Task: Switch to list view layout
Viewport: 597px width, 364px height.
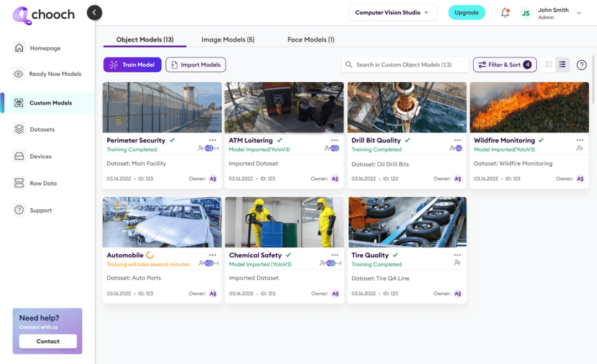Action: [x=562, y=65]
